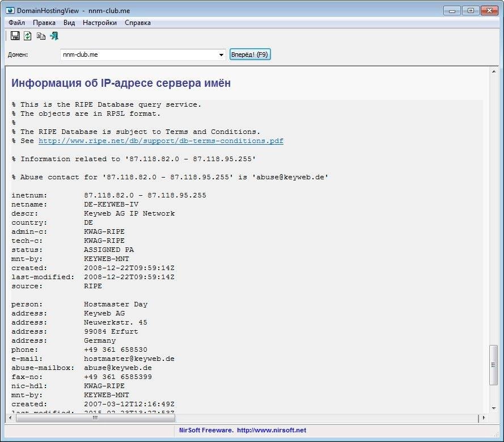Click the address line Germany

pyautogui.click(x=100, y=340)
